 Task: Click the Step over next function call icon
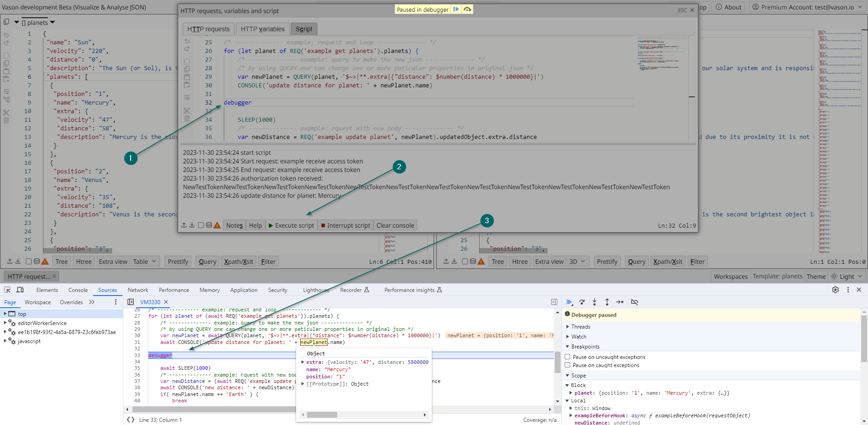coord(582,302)
